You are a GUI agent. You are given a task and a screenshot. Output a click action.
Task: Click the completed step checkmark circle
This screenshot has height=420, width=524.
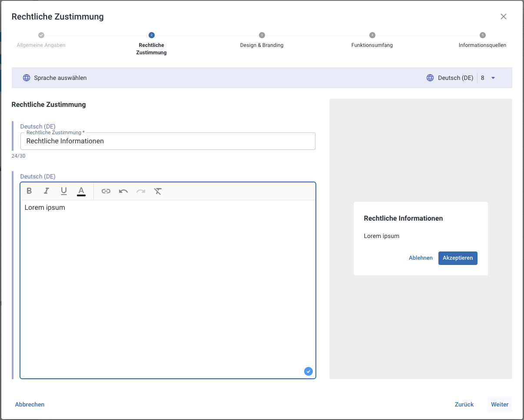41,35
